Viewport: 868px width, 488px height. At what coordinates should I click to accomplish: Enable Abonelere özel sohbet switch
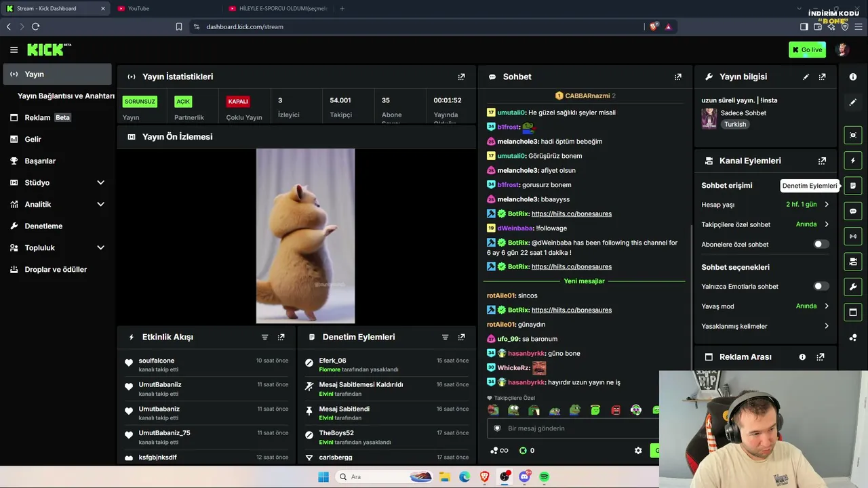pos(821,244)
